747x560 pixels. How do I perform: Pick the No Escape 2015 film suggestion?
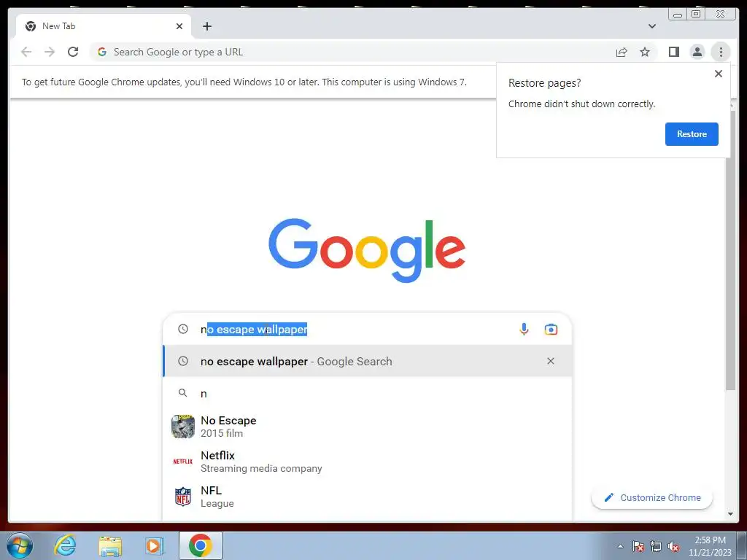tap(368, 427)
